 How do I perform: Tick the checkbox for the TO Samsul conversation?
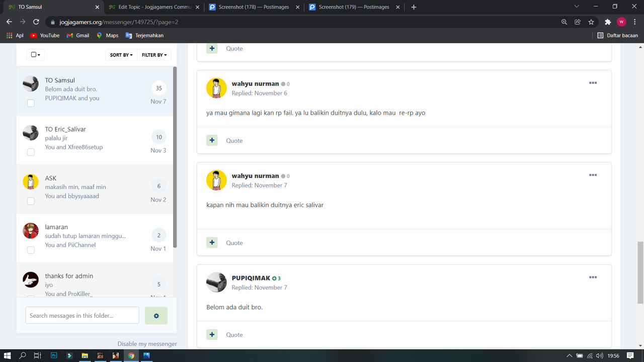click(x=31, y=103)
